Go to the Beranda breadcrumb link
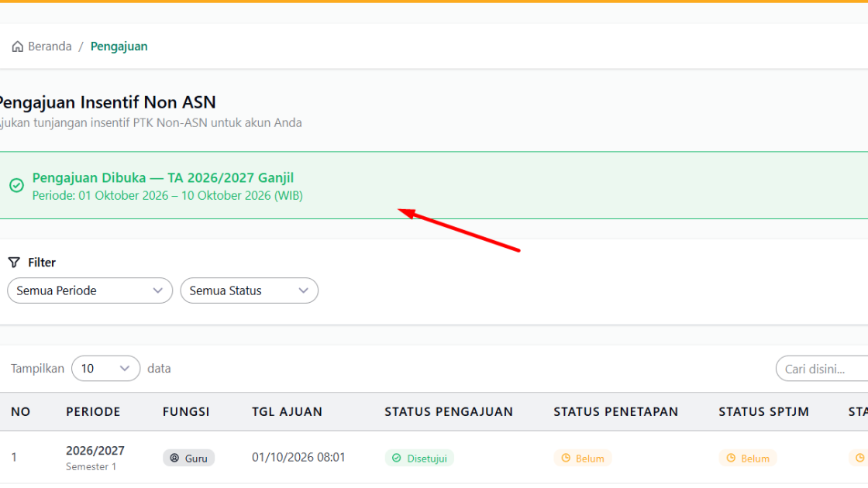868x488 pixels. [50, 46]
